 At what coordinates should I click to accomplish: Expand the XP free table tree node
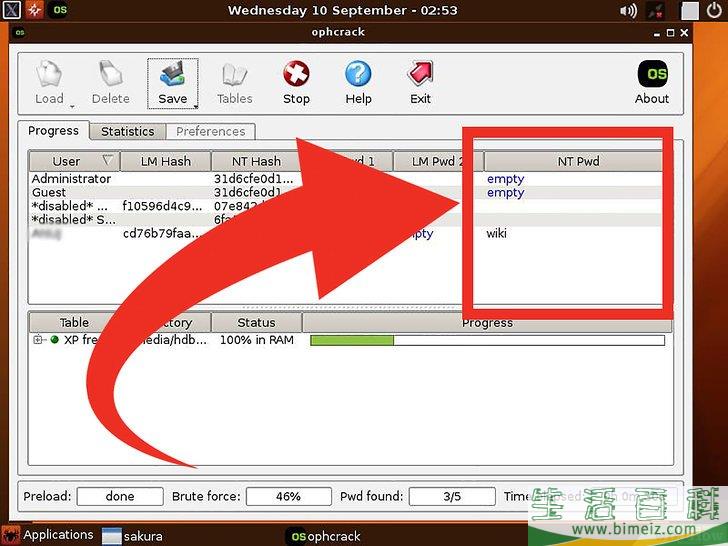tap(38, 340)
